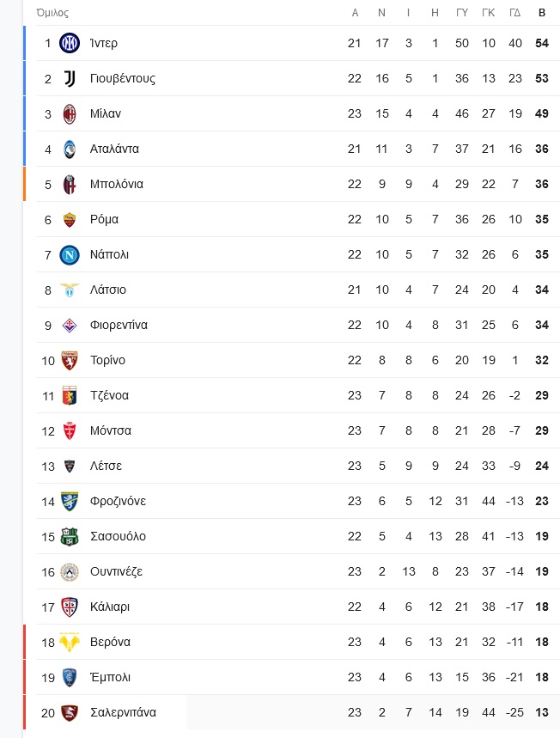Image resolution: width=560 pixels, height=738 pixels.
Task: Select the Φροζινόνε row name
Action: [x=119, y=501]
